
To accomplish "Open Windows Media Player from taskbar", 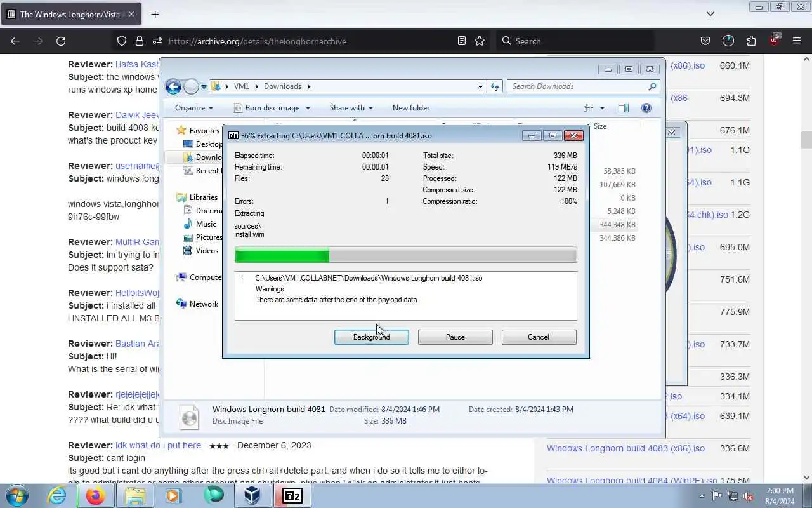I will [173, 495].
